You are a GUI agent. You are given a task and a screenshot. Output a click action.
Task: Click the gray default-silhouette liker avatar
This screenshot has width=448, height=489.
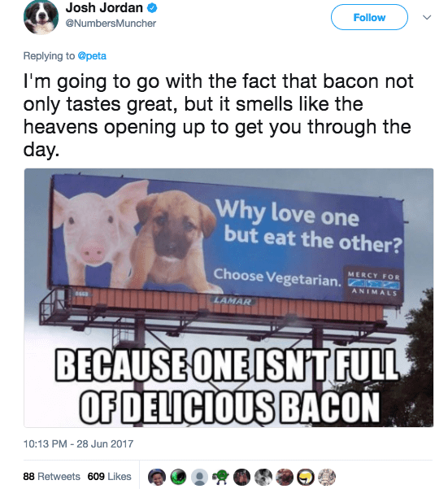point(199,477)
